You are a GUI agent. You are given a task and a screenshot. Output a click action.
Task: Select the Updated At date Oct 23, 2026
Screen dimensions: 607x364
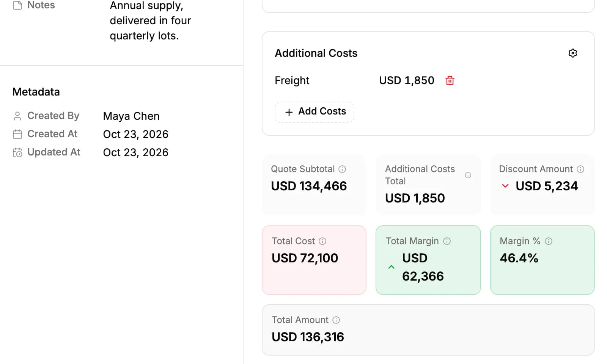(x=136, y=152)
